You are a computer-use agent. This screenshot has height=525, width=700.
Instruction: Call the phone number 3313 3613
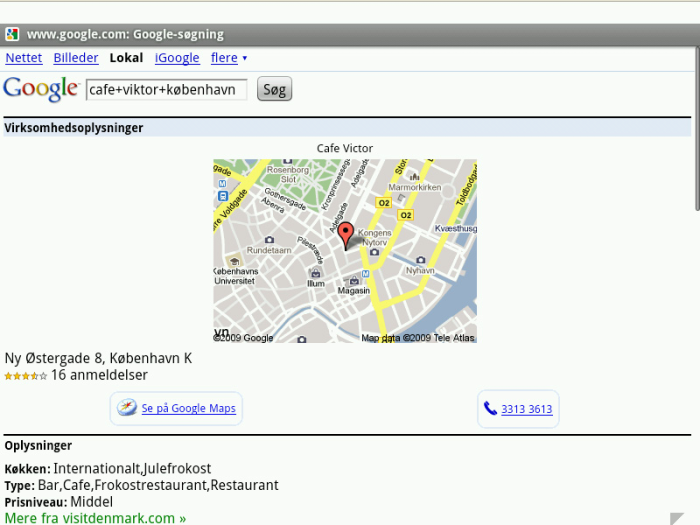[527, 409]
